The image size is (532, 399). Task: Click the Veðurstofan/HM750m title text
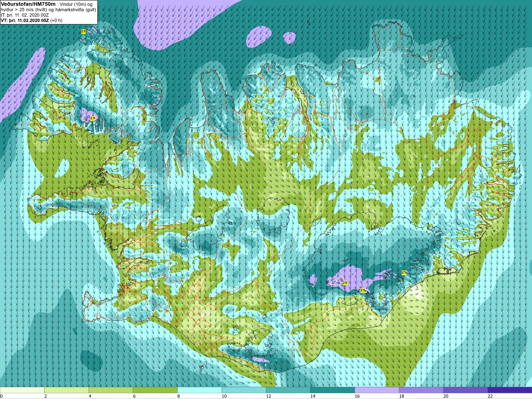pyautogui.click(x=28, y=4)
